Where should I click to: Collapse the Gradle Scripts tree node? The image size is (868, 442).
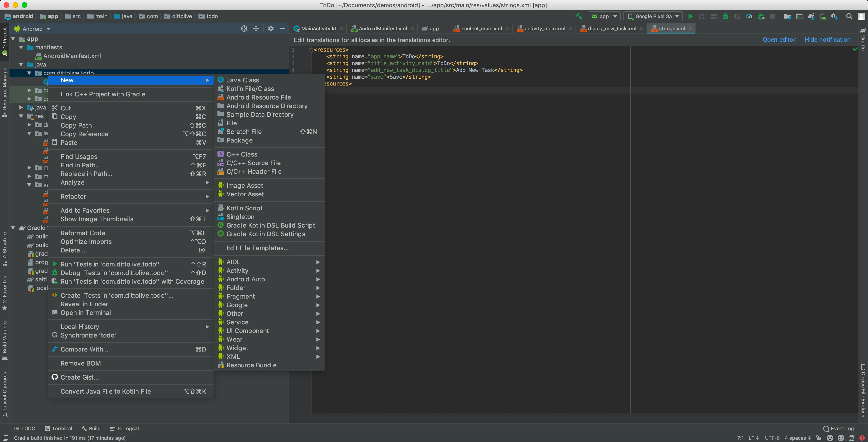13,228
